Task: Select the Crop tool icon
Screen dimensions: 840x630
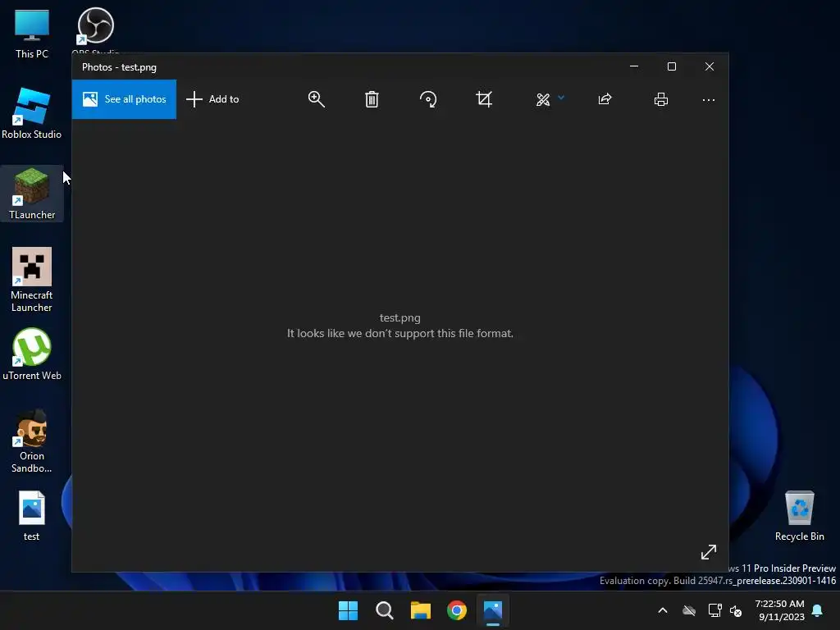Action: coord(484,99)
